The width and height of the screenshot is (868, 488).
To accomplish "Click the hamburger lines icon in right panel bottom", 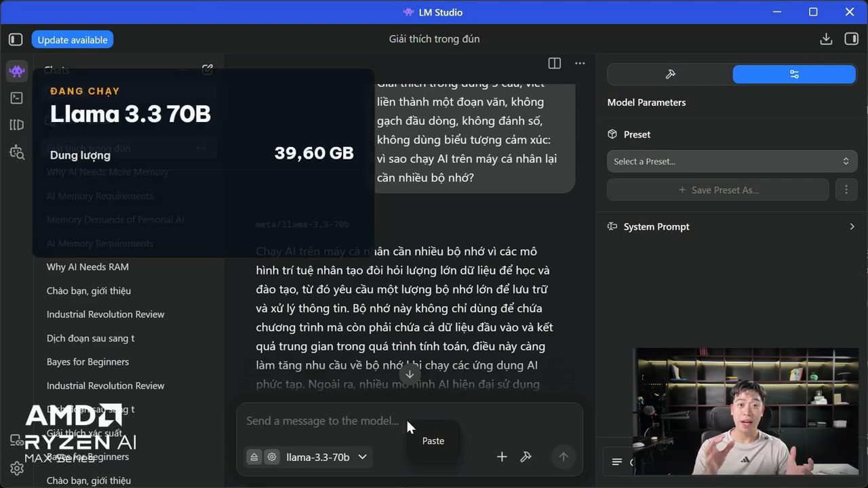I will coord(617,462).
